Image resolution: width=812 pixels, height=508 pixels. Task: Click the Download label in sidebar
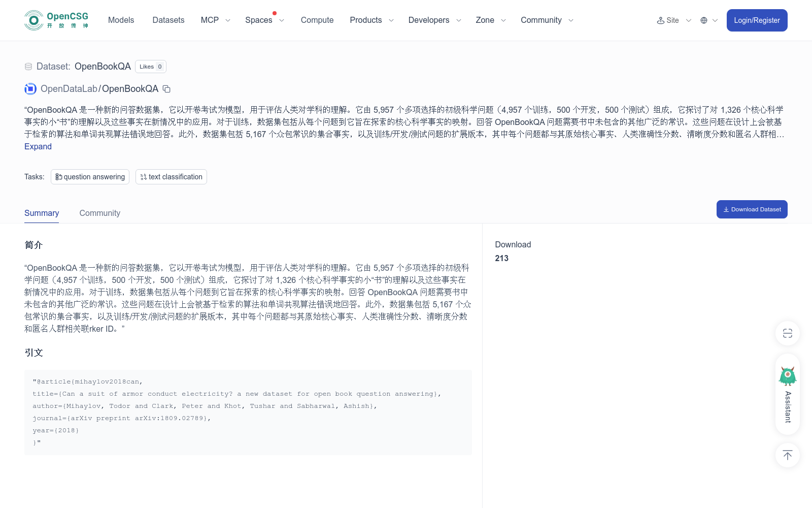513,244
